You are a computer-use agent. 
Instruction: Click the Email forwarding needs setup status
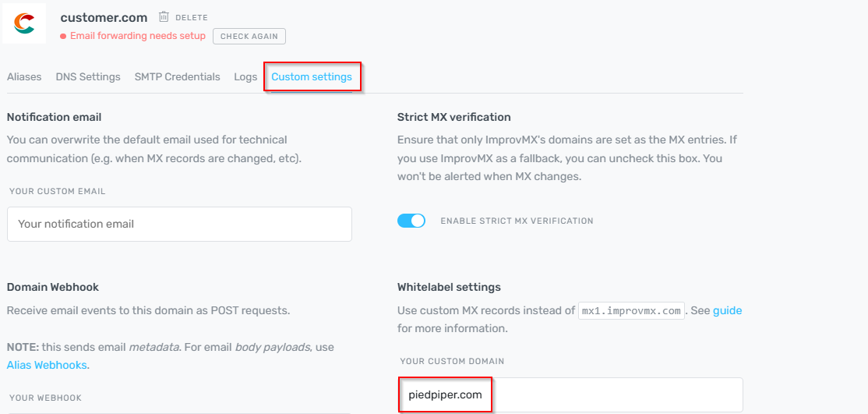(x=138, y=36)
